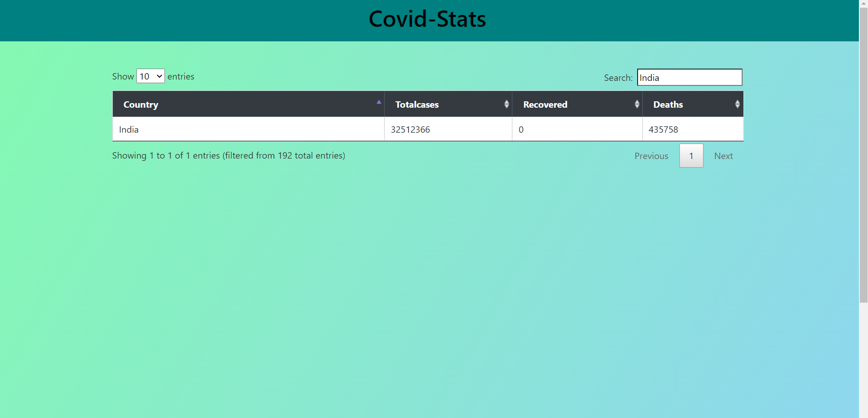Viewport: 868px width, 418px height.
Task: Click the Totalcases value 32512366 cell
Action: coord(410,129)
